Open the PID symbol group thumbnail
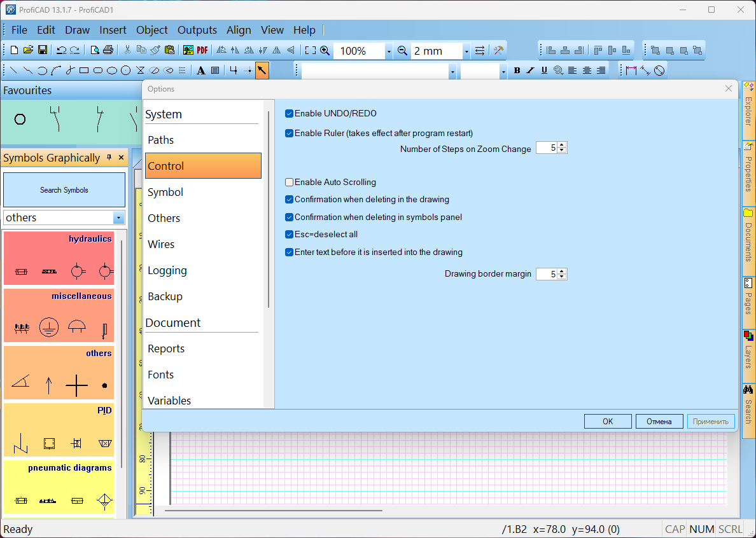The width and height of the screenshot is (756, 538). pyautogui.click(x=59, y=430)
